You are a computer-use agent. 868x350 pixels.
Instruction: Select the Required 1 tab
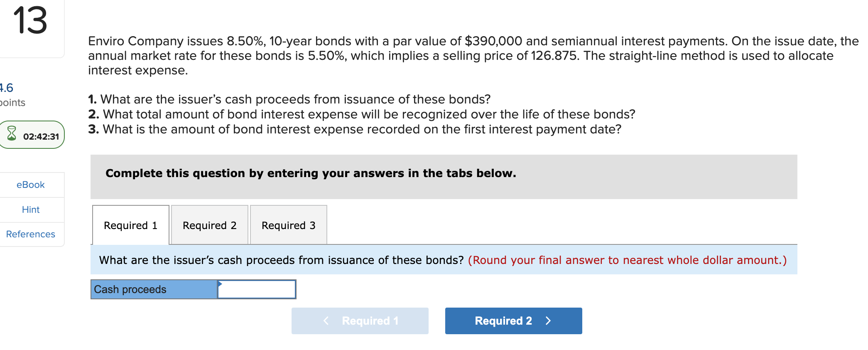131,225
